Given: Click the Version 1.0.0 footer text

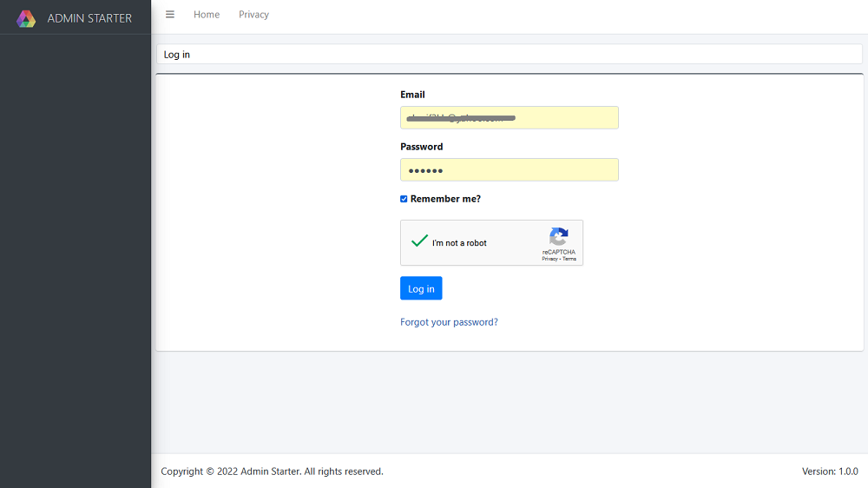Looking at the screenshot, I should click(830, 472).
